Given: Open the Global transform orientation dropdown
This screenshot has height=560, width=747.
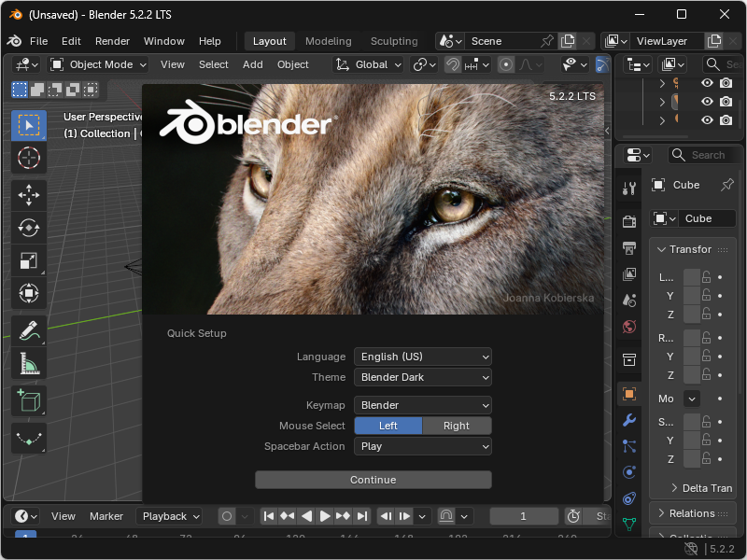Looking at the screenshot, I should point(368,64).
